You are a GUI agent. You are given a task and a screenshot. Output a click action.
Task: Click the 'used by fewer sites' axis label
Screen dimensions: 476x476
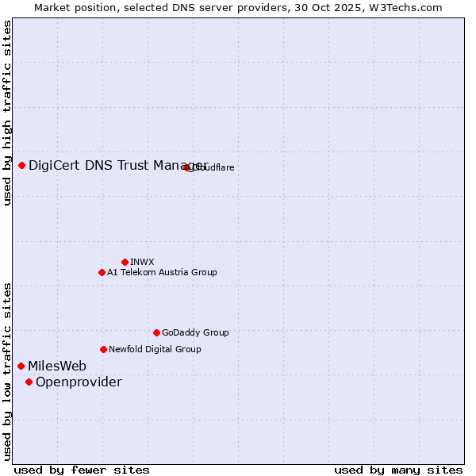82,470
